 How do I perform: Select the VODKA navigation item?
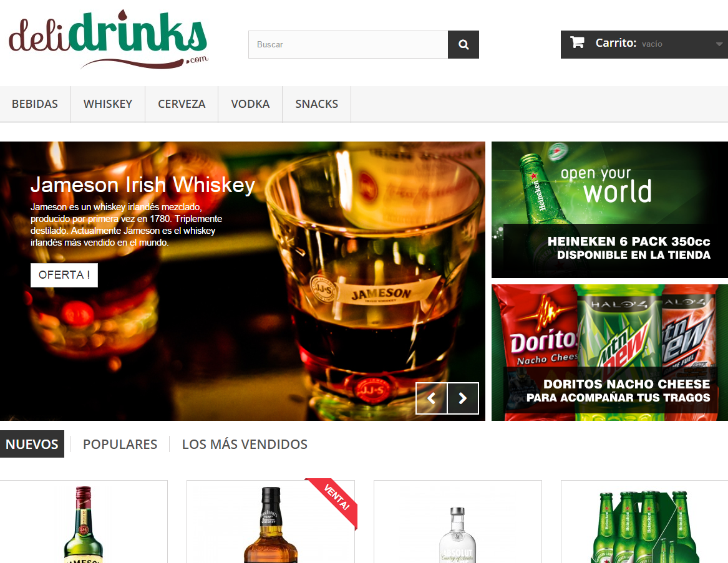click(250, 103)
